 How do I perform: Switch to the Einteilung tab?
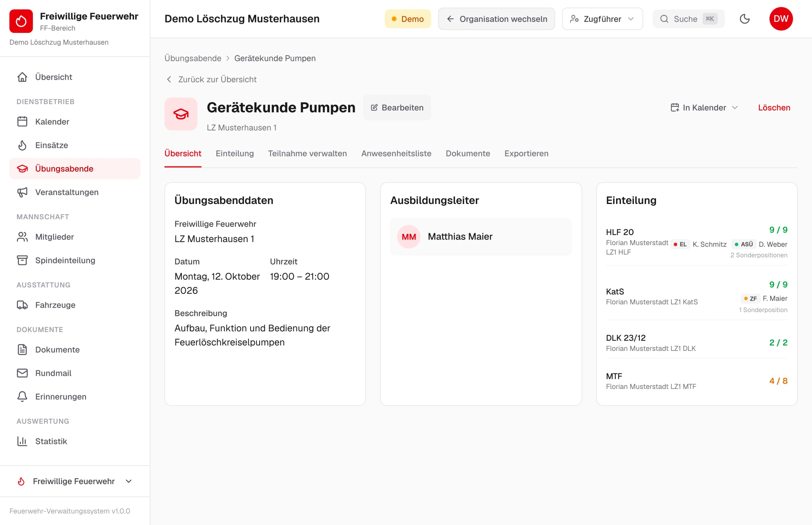click(235, 154)
